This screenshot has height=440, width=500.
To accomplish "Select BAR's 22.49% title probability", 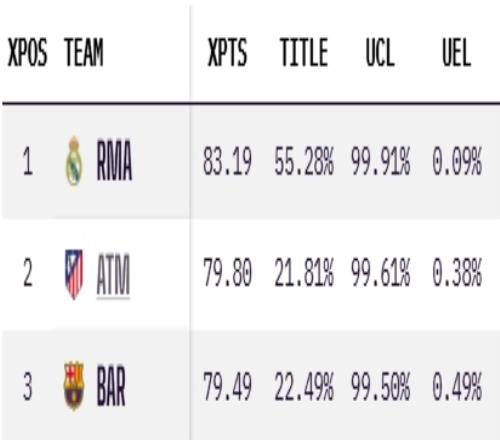I will [x=304, y=387].
